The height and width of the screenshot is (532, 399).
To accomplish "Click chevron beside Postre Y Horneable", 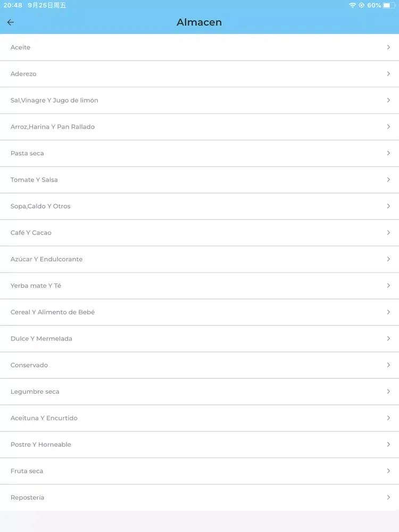I will (388, 444).
